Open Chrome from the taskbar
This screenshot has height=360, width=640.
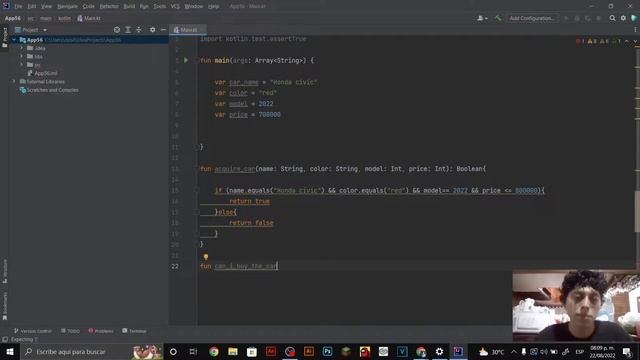click(213, 351)
